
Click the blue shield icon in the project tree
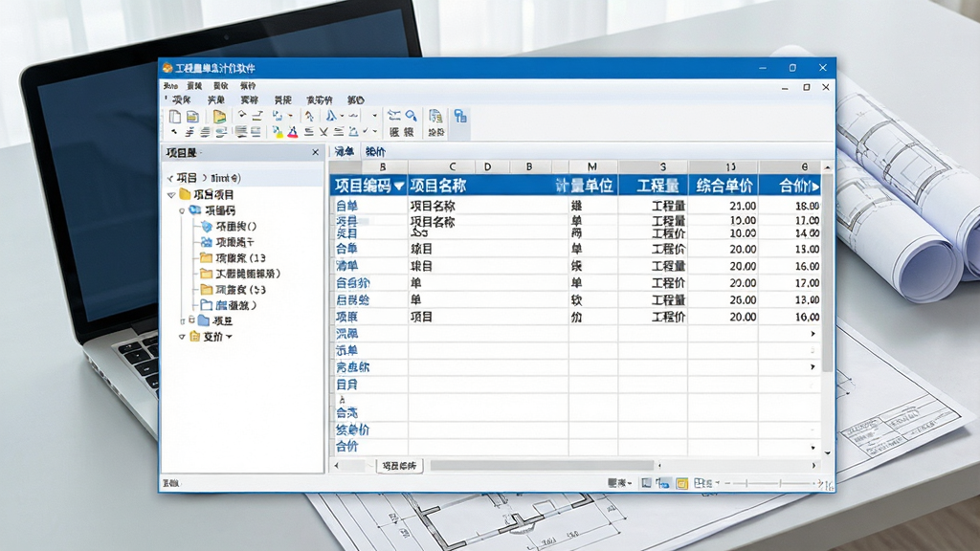pos(207,226)
